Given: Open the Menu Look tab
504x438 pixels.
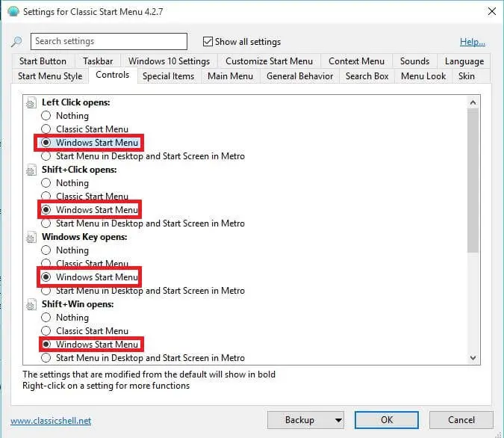Looking at the screenshot, I should tap(423, 76).
